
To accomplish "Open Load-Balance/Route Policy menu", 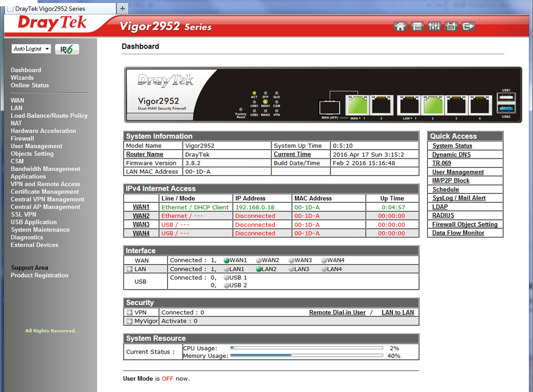I will pos(49,116).
